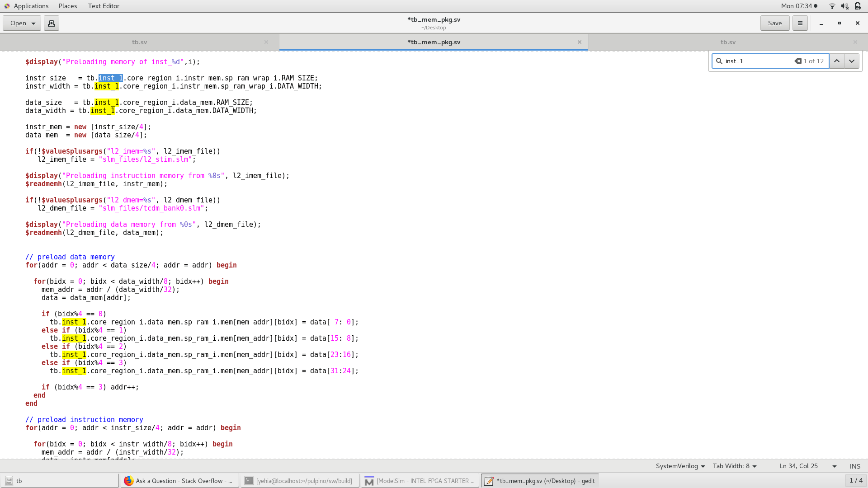Open the workspace switcher 1 / 4
This screenshot has width=868, height=488.
[x=856, y=480]
